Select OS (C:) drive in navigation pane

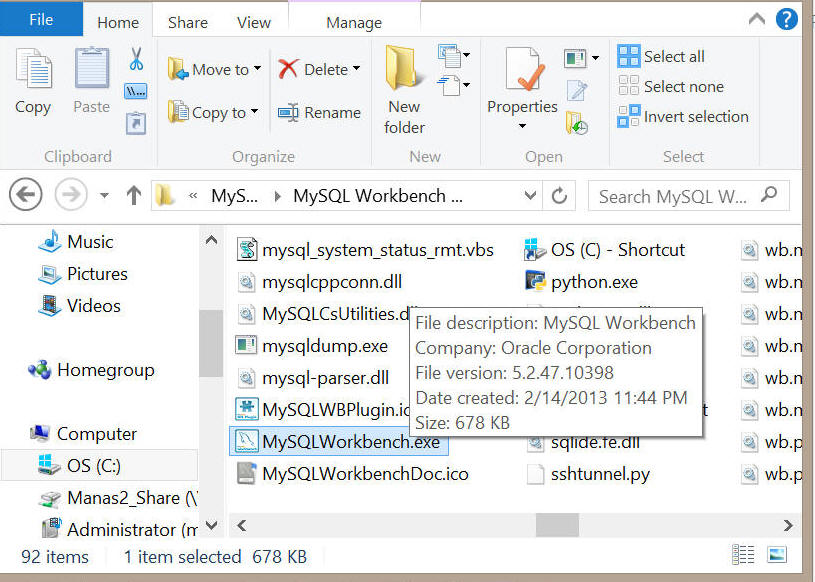pyautogui.click(x=100, y=465)
